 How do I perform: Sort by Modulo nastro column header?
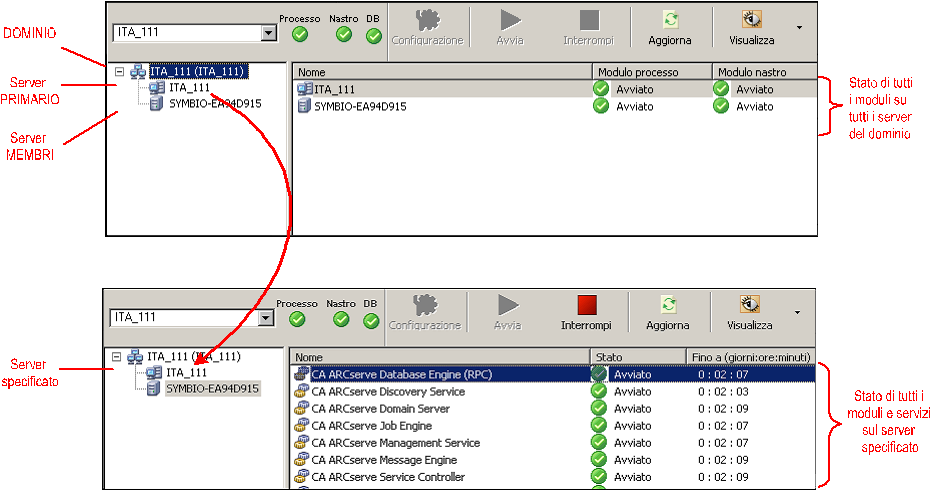(765, 72)
